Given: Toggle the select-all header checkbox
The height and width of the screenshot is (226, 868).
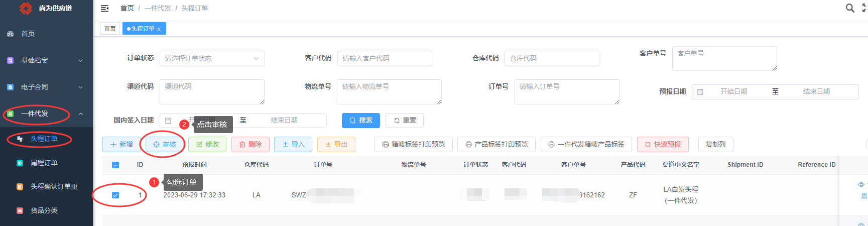Looking at the screenshot, I should coord(115,165).
